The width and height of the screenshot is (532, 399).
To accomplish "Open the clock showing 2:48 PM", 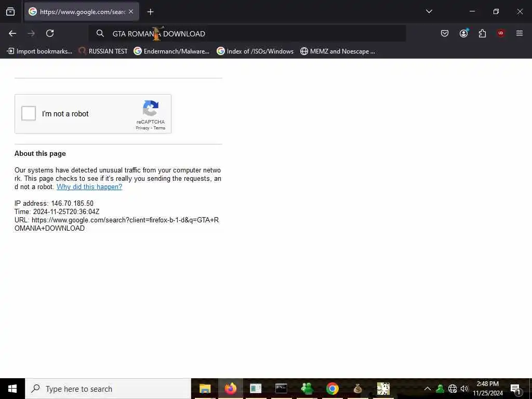I will point(488,389).
